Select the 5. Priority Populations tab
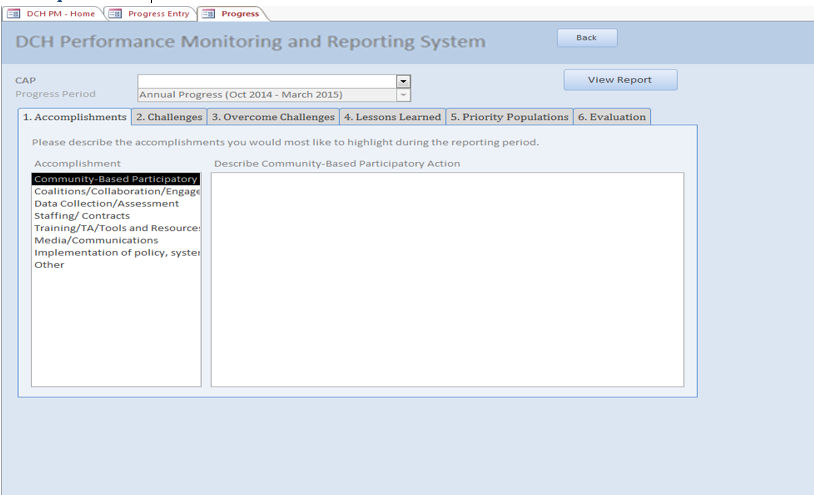Viewport: 814px width, 495px height. [x=509, y=117]
